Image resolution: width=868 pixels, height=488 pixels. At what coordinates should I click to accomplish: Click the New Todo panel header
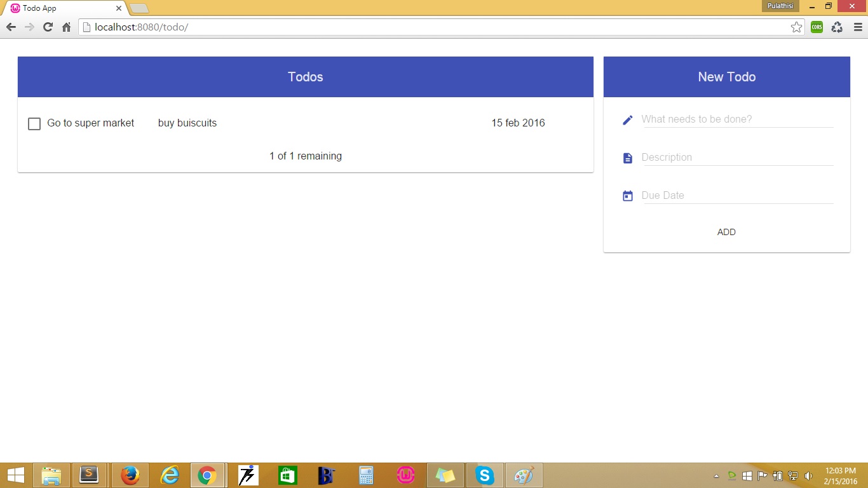click(727, 77)
